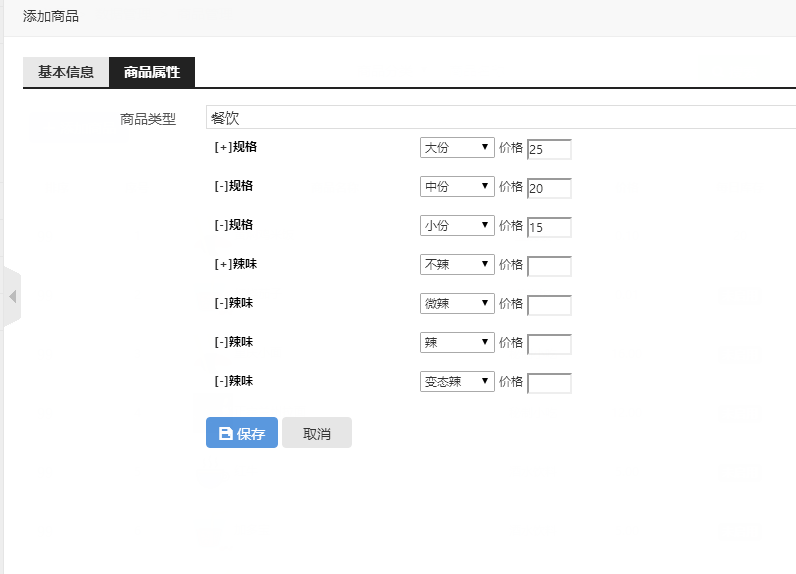The image size is (796, 574).
Task: Click the price field containing 20
Action: tap(549, 188)
